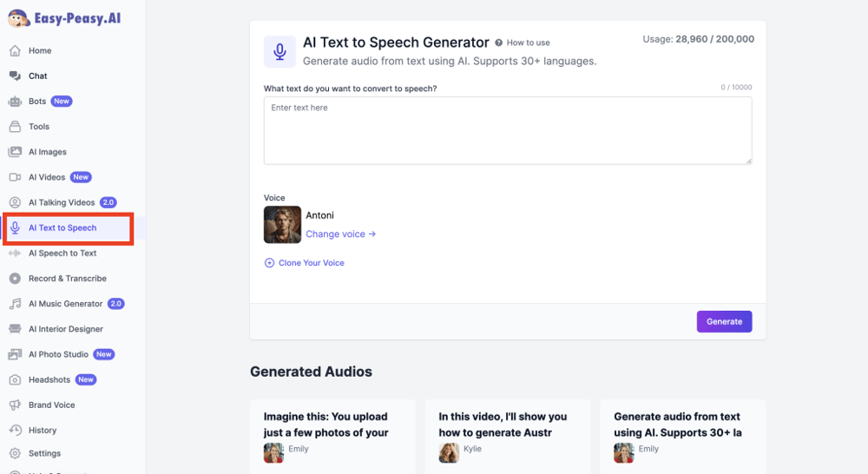Open Chat via its speech bubble icon
The width and height of the screenshot is (868, 474).
(15, 76)
